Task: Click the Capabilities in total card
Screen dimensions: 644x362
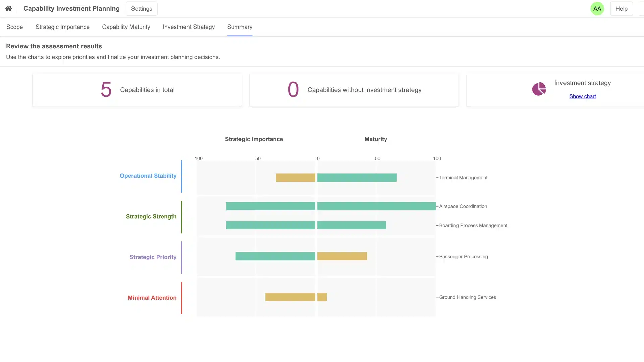Action: (137, 90)
